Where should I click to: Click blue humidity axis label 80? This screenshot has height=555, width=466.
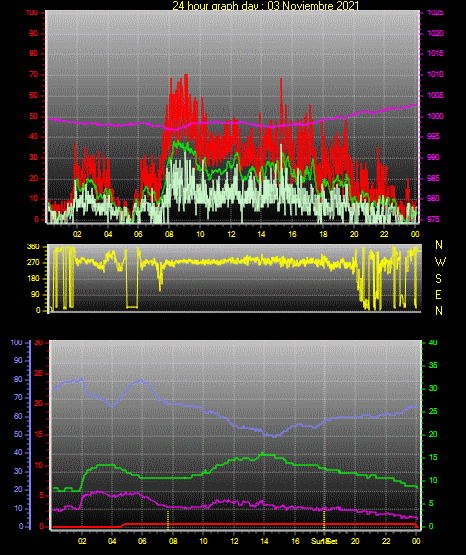coord(18,379)
